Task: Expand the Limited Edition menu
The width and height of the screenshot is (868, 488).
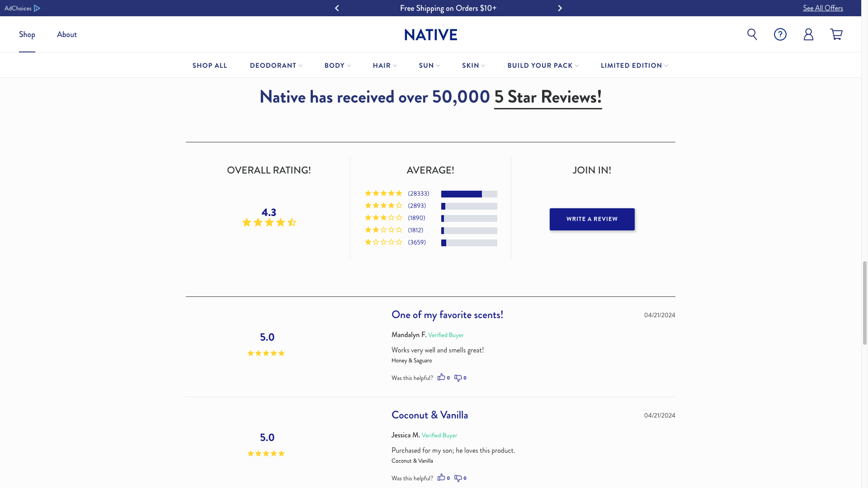Action: click(634, 66)
